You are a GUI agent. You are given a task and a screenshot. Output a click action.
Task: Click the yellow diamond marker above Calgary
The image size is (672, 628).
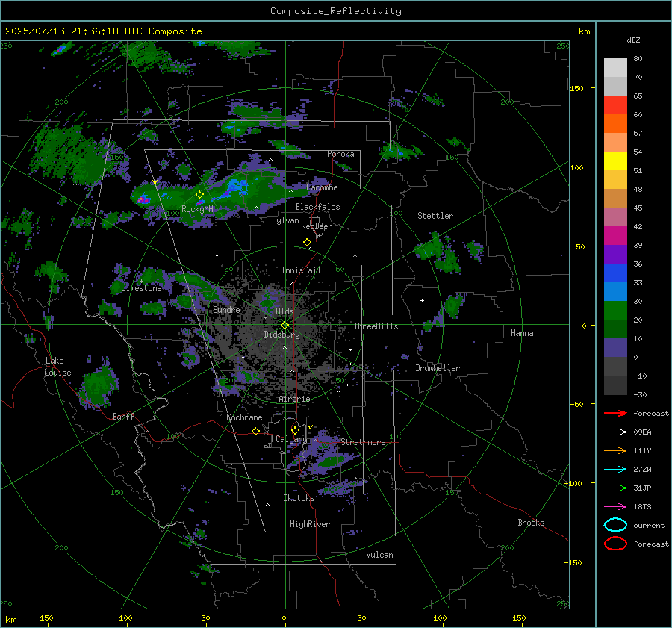pos(295,430)
